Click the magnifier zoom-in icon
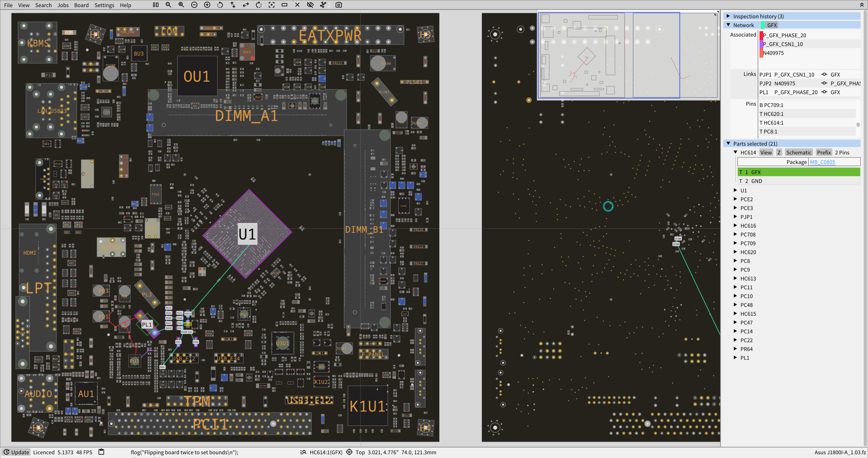The image size is (868, 458). click(181, 5)
